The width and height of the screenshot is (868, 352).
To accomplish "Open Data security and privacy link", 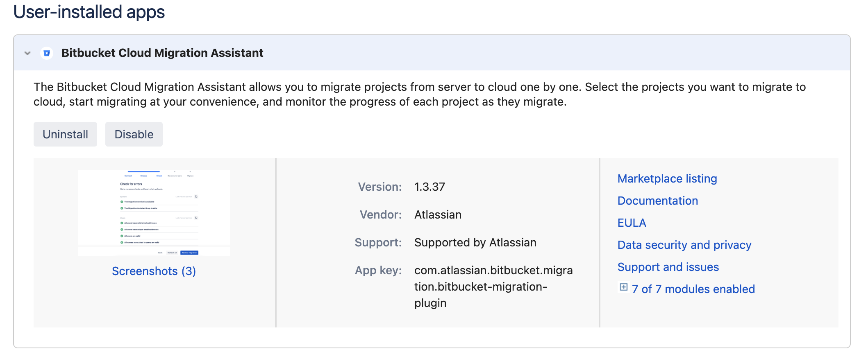I will tap(684, 245).
